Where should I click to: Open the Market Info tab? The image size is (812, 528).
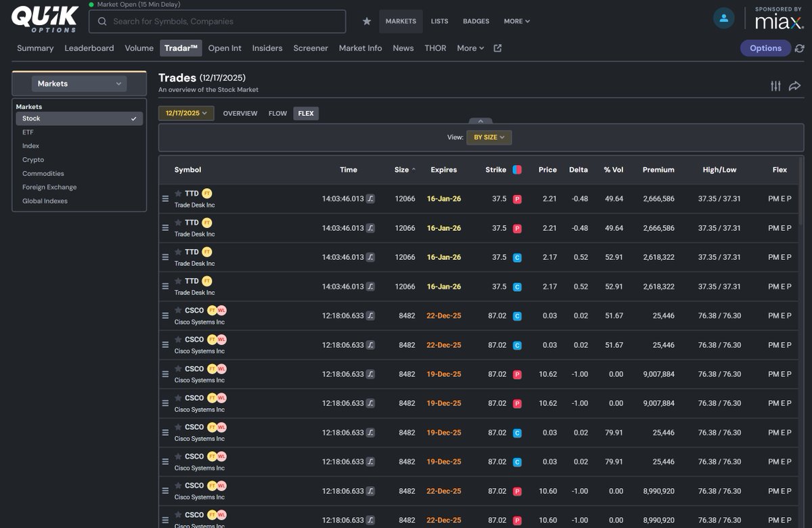coord(361,48)
